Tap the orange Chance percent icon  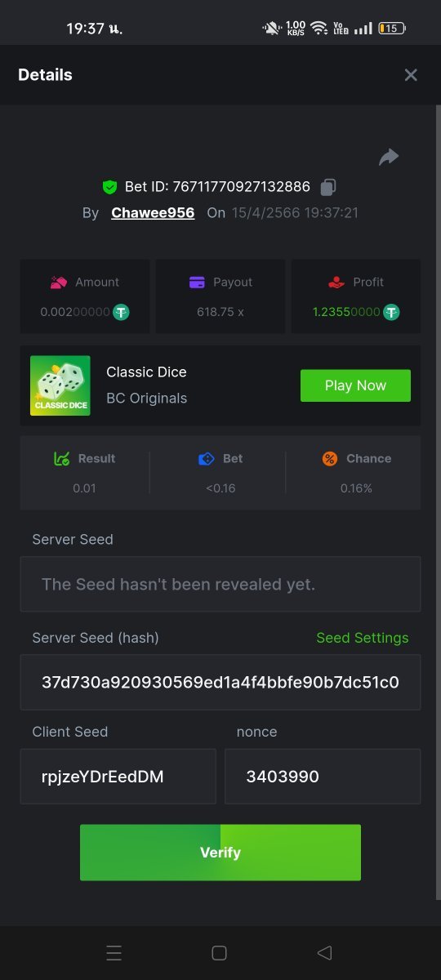(x=330, y=459)
